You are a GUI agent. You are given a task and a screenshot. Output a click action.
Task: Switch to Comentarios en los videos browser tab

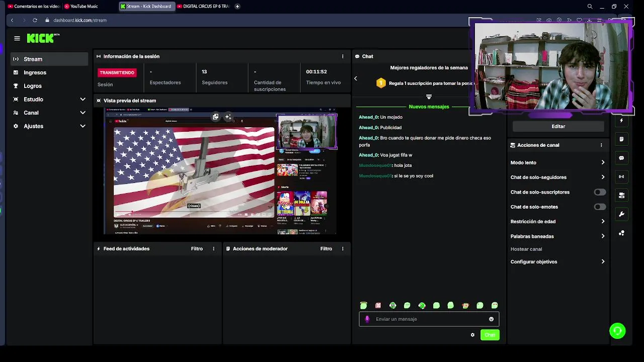[x=33, y=7]
